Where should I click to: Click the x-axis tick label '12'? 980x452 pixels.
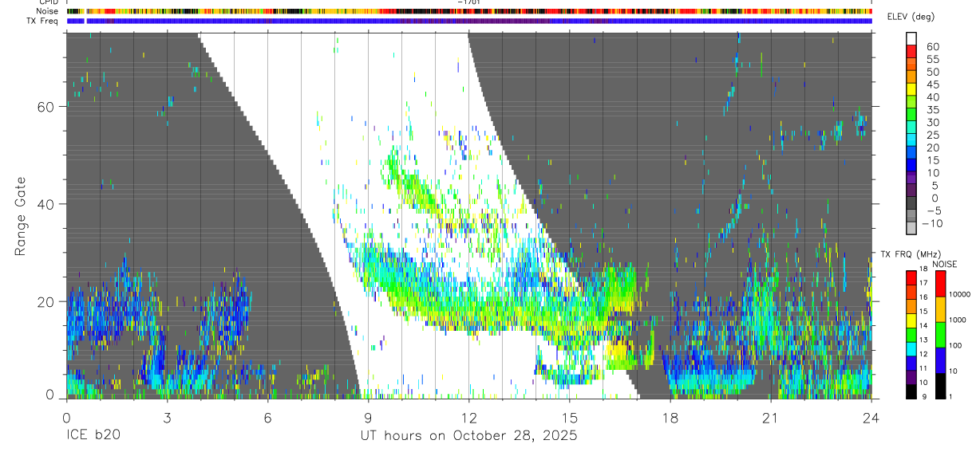[x=469, y=417]
